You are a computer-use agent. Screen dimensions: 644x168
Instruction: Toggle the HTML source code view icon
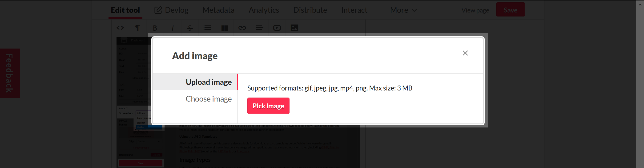click(x=120, y=28)
